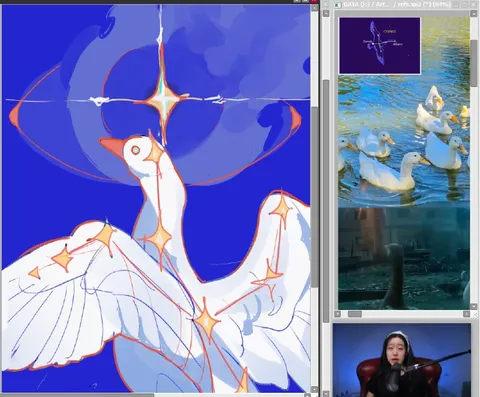Click the reference window's vertical scroll-up arrow
Image resolution: width=480 pixels, height=397 pixels.
click(x=474, y=13)
